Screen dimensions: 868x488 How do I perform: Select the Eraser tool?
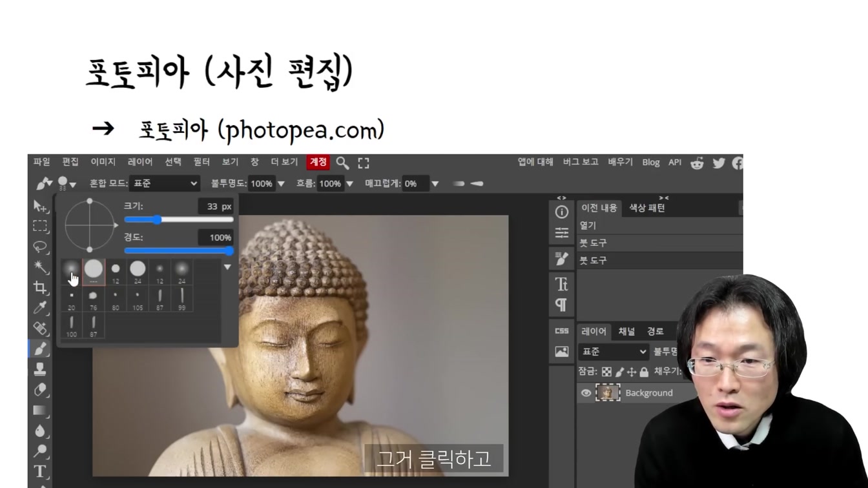40,390
